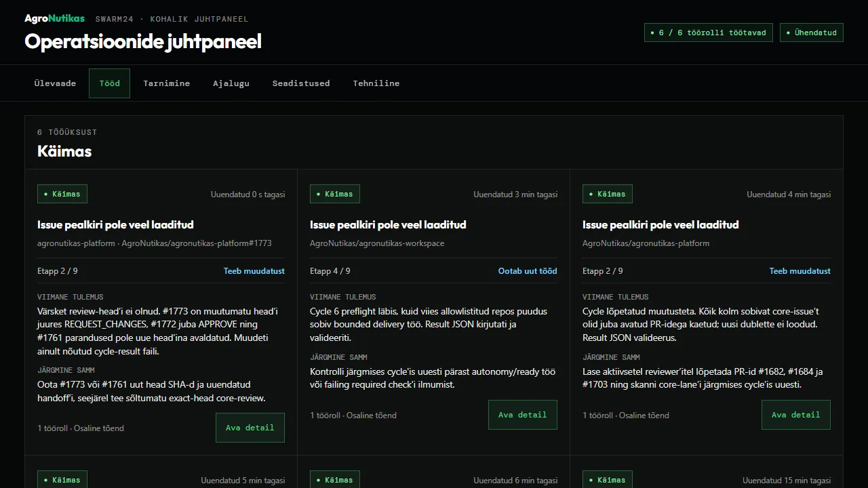This screenshot has width=868, height=488.
Task: Click 'Etapp 2 / 9' in the 4 min tagasi card
Action: 603,271
